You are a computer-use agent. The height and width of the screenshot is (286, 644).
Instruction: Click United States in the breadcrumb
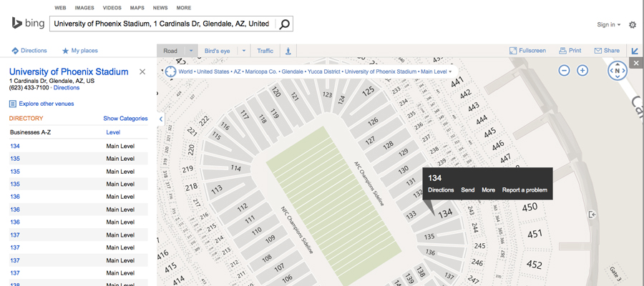(x=213, y=71)
